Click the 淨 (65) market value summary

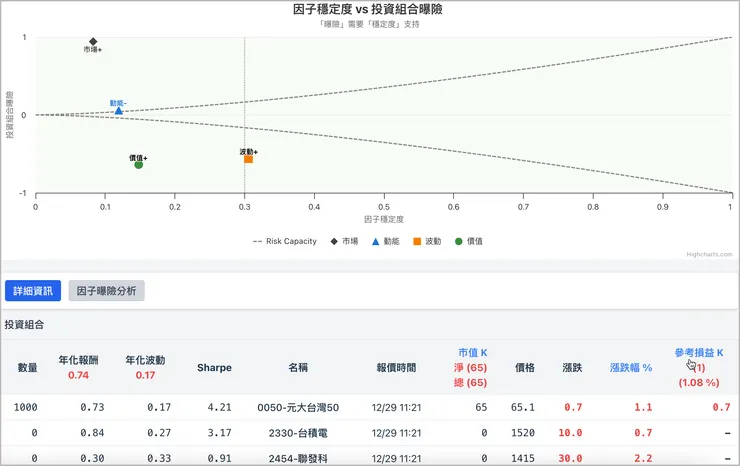click(x=471, y=367)
